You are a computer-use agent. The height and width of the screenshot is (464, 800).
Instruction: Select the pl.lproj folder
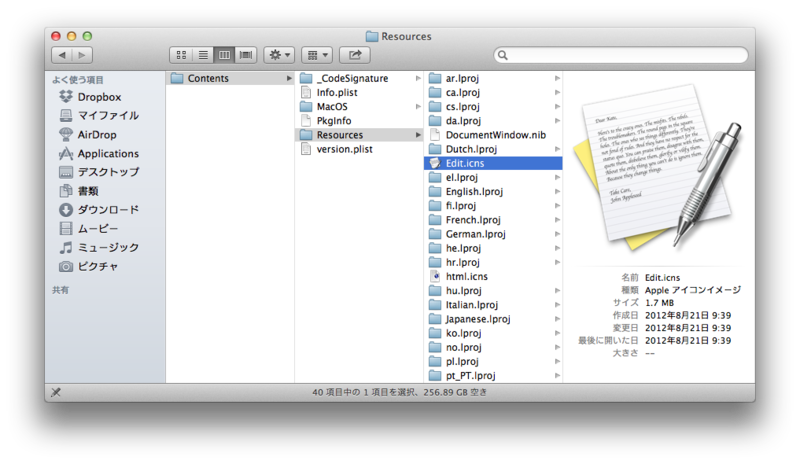[493, 361]
